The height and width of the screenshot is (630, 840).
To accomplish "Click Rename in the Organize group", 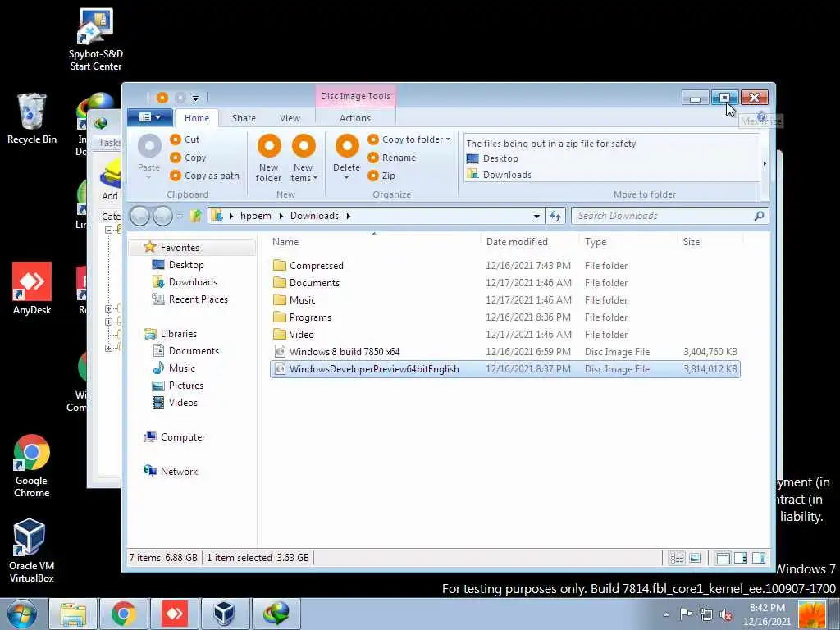I will pyautogui.click(x=391, y=157).
